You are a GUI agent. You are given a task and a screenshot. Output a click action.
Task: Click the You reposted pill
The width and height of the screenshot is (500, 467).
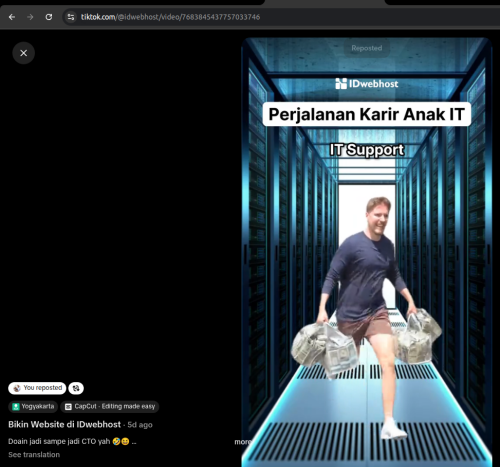click(x=37, y=388)
